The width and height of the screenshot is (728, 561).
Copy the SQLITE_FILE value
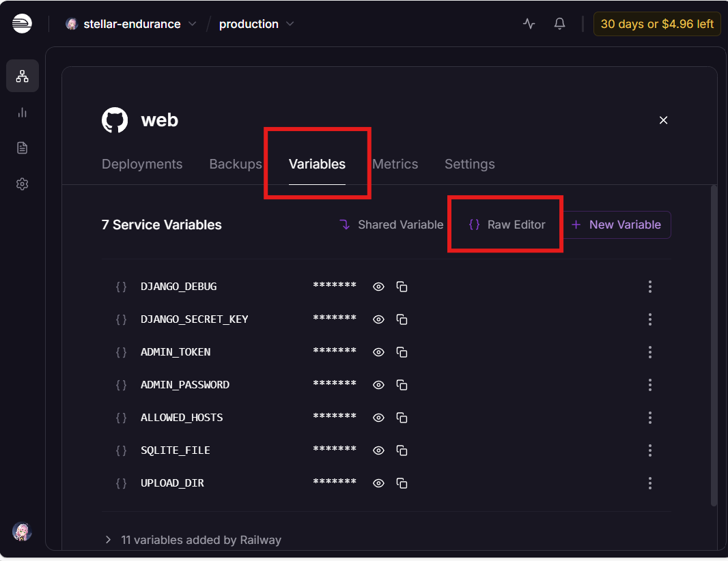tap(402, 450)
